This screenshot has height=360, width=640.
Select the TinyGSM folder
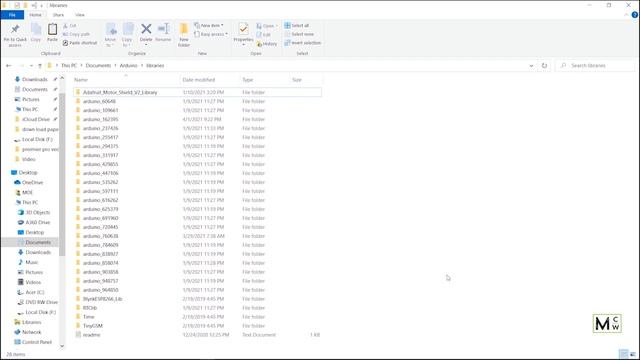click(197, 326)
